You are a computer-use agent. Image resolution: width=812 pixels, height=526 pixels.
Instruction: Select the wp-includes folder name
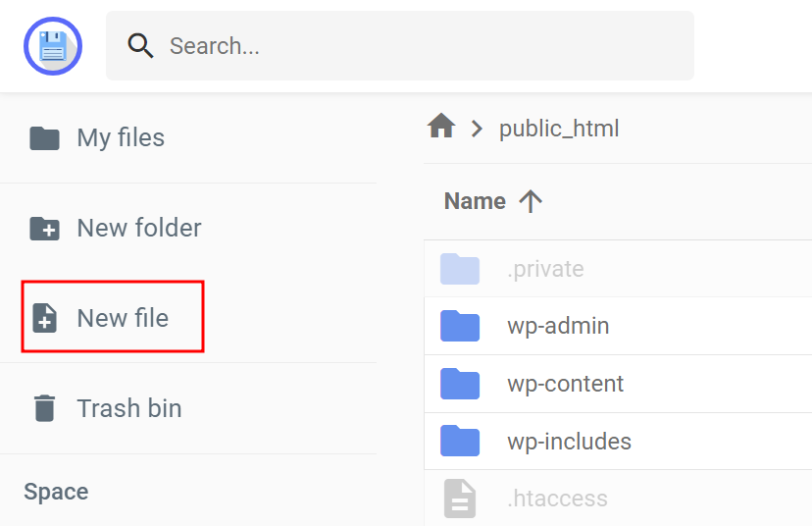[569, 442]
